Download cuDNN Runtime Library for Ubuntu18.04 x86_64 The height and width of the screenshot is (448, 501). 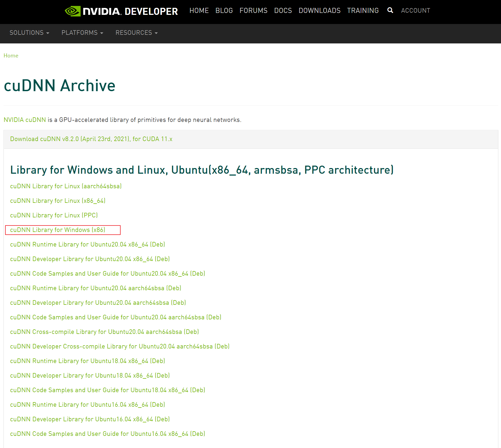[87, 361]
